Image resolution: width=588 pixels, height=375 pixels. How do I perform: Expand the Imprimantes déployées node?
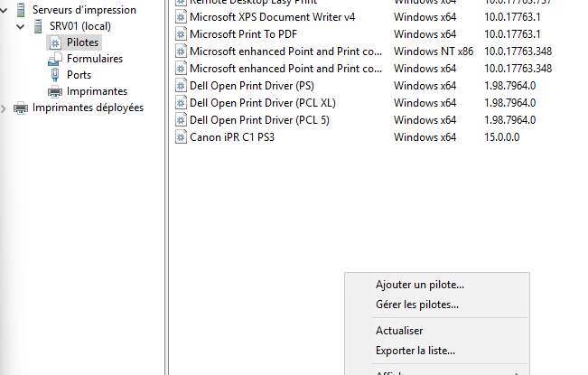click(x=6, y=108)
